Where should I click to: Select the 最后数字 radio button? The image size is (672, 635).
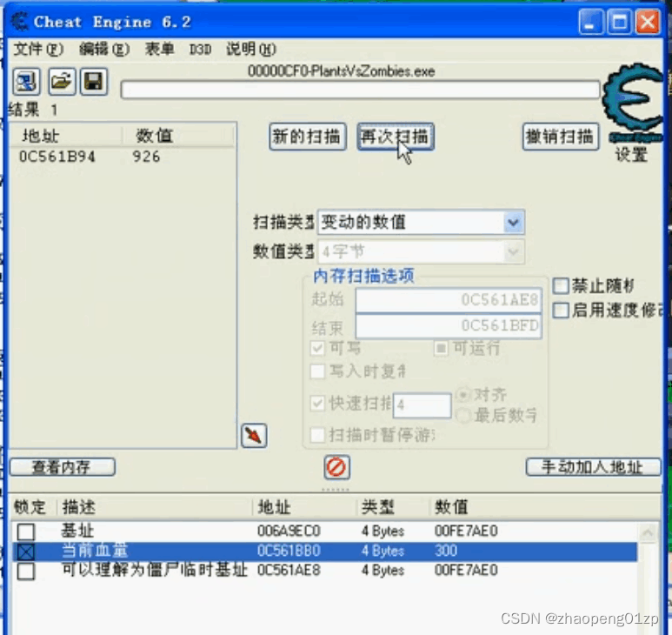463,415
